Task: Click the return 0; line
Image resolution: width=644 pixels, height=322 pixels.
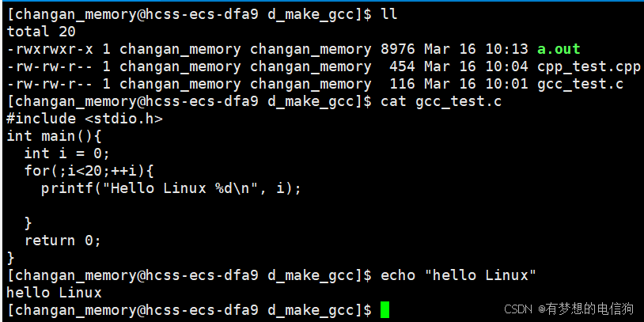Action: (x=63, y=241)
